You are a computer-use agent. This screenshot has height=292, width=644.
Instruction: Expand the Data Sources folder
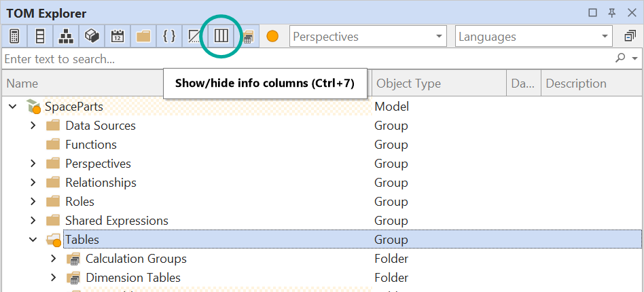click(33, 126)
